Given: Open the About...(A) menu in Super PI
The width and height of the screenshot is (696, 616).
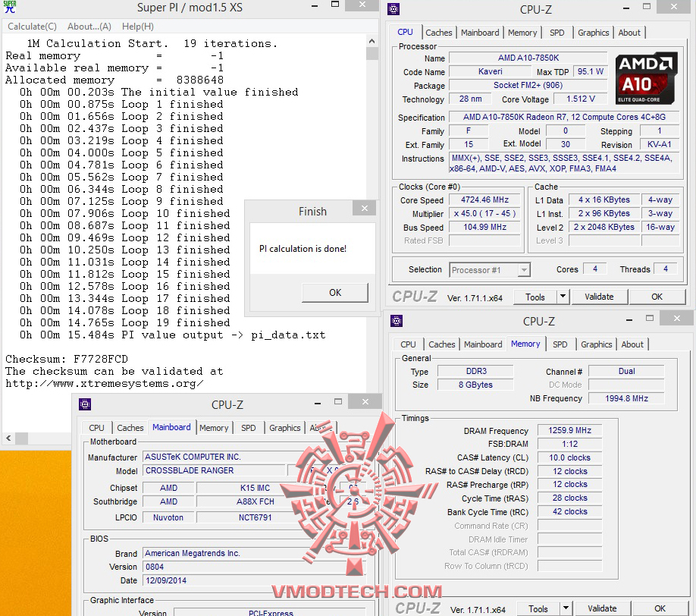Looking at the screenshot, I should pyautogui.click(x=89, y=27).
